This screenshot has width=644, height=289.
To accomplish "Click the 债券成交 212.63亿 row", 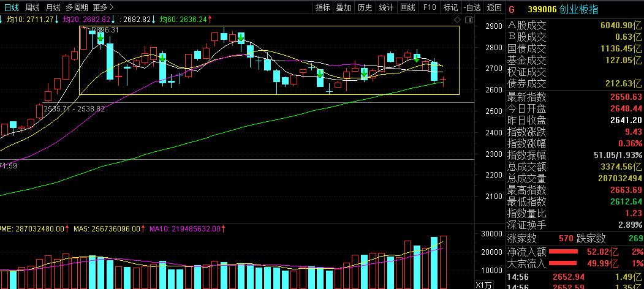I will click(x=575, y=84).
